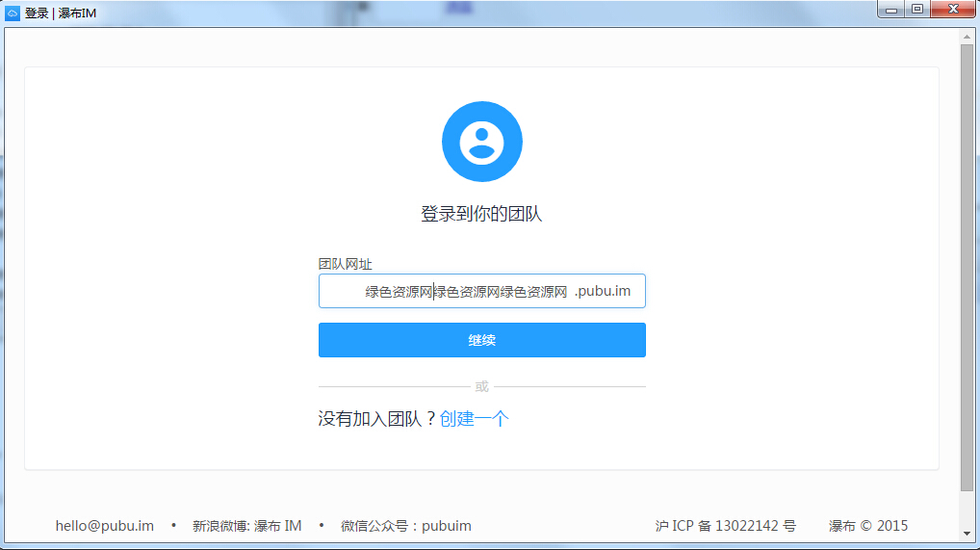The height and width of the screenshot is (550, 980).
Task: Click the 团队网址 field label
Action: 345,264
